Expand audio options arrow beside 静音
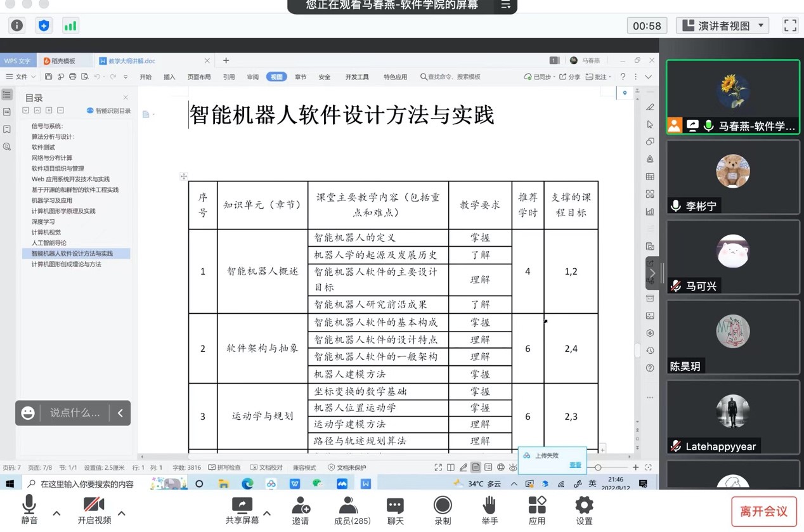The height and width of the screenshot is (532, 804). click(x=56, y=513)
